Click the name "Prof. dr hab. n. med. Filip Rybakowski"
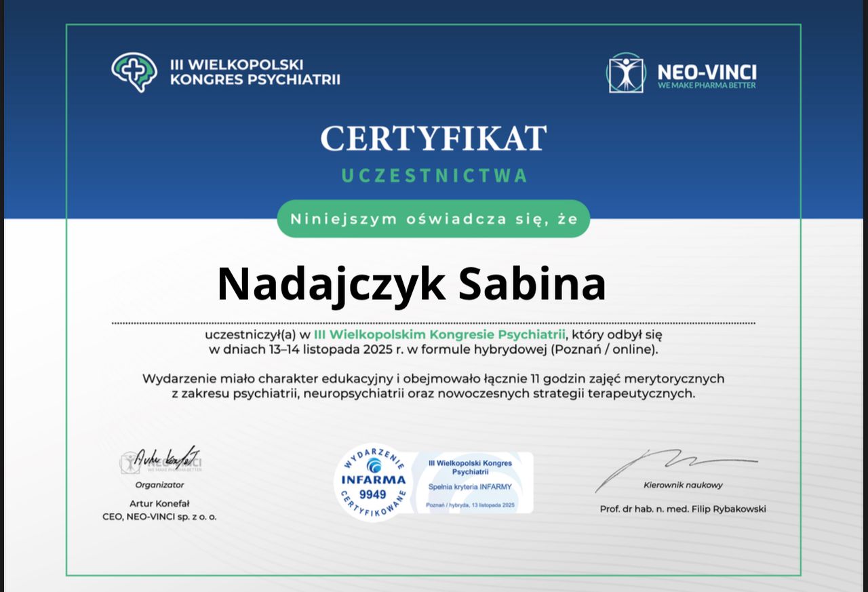The height and width of the screenshot is (592, 868). (x=683, y=509)
